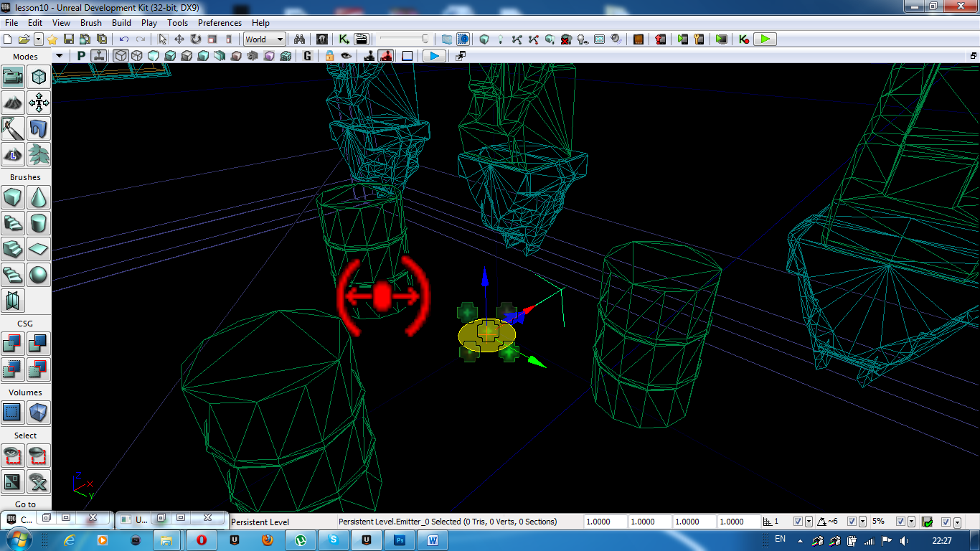980x551 pixels.
Task: Create a new level with the New icon
Action: 9,39
